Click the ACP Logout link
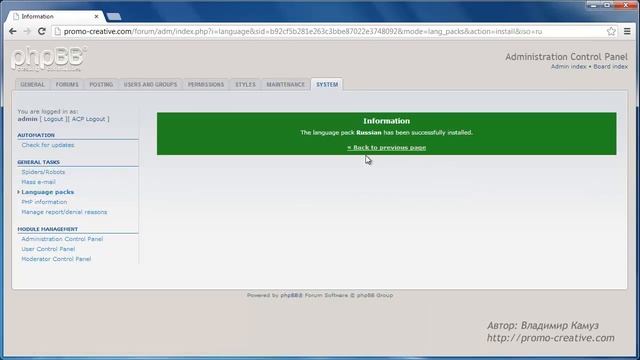640x360 pixels. pyautogui.click(x=89, y=119)
